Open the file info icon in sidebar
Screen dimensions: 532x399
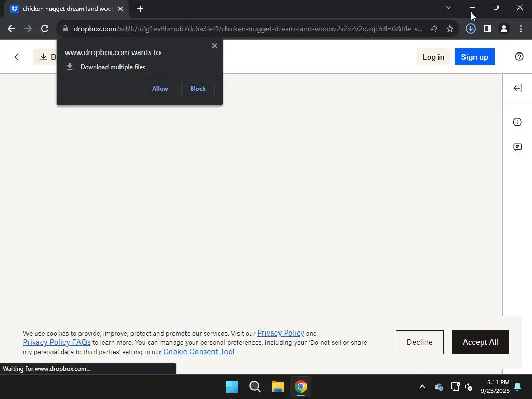coord(517,122)
